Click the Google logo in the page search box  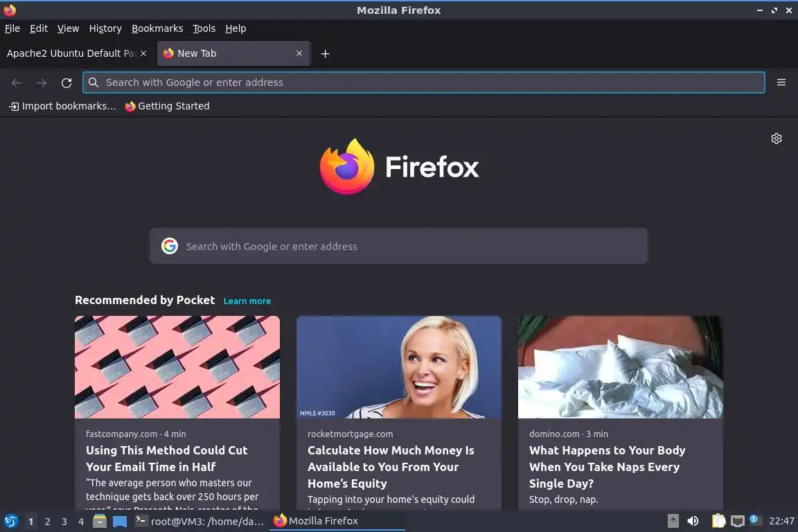point(170,246)
